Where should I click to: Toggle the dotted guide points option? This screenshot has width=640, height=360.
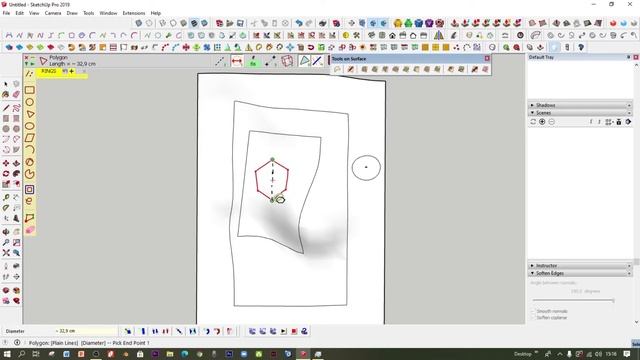pos(270,61)
